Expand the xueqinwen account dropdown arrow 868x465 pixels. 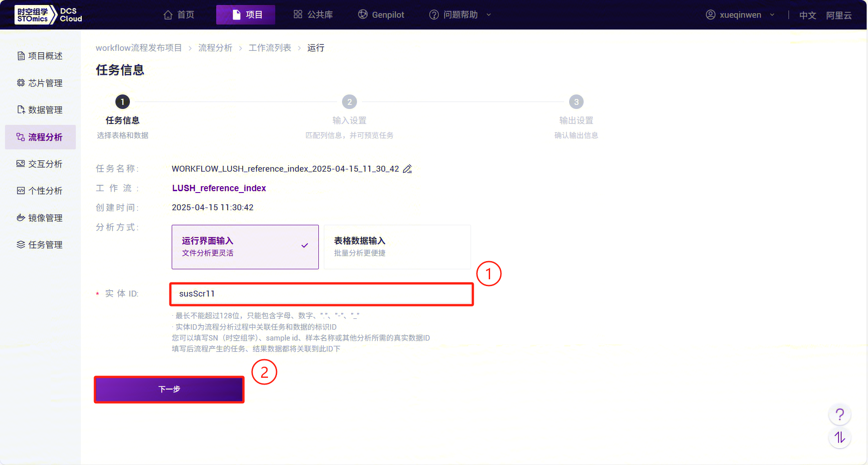772,15
